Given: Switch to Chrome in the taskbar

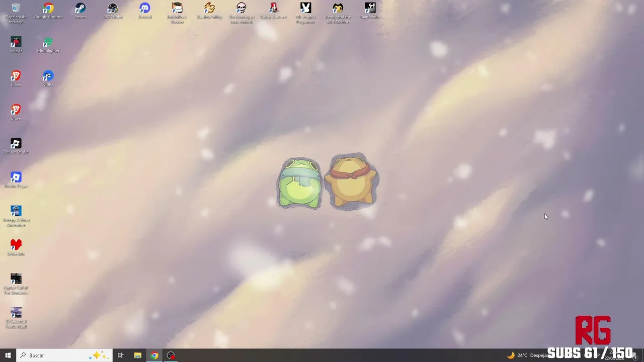Looking at the screenshot, I should pos(154,355).
